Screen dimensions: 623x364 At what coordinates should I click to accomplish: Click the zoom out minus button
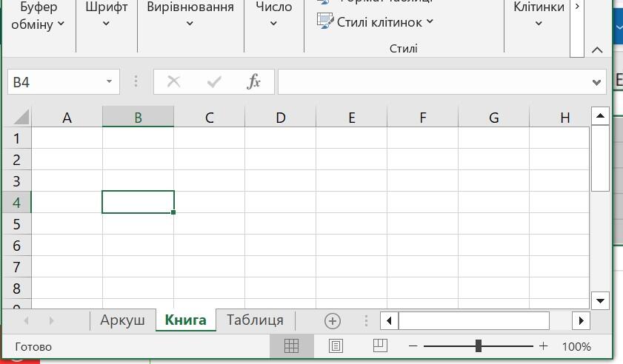coord(413,346)
